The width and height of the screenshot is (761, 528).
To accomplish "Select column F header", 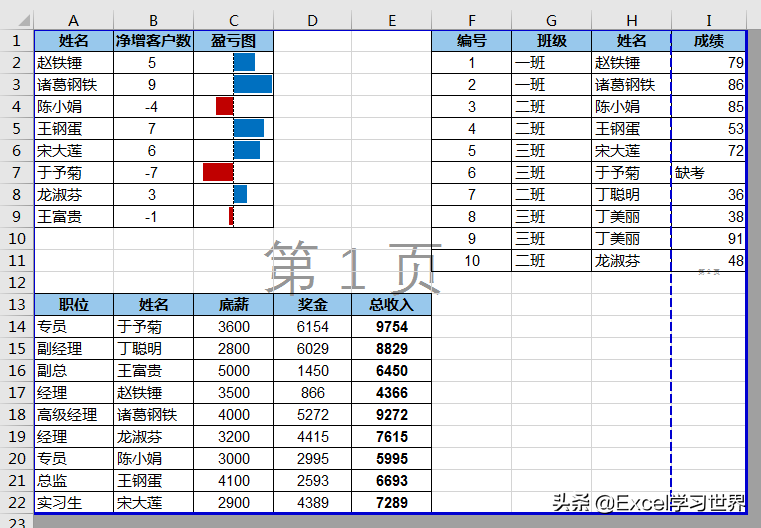I will 471,20.
